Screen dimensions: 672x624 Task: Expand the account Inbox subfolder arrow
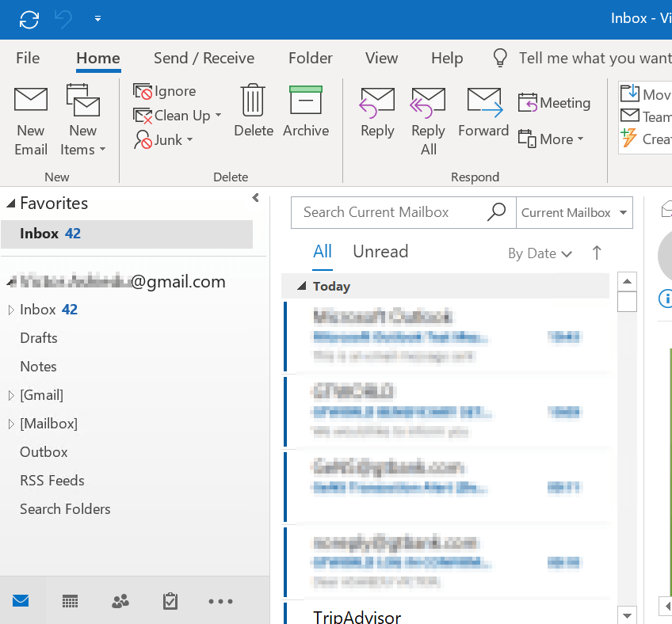[x=11, y=310]
